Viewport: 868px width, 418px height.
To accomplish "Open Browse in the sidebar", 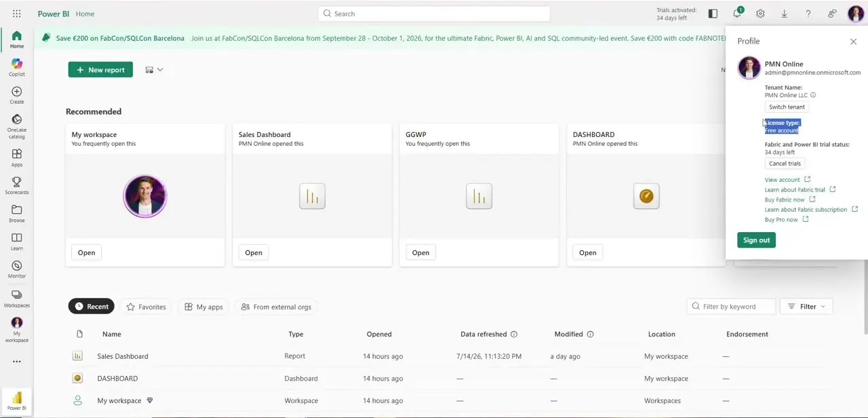I will pyautogui.click(x=16, y=214).
